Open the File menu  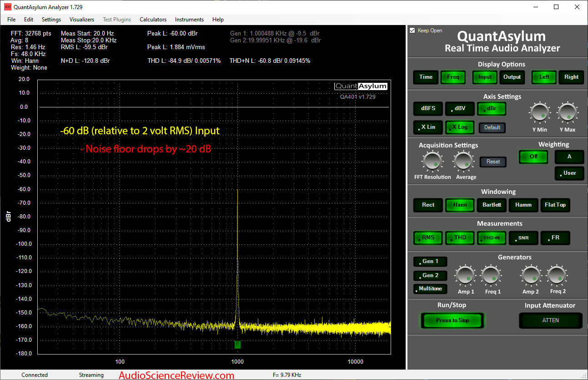pos(11,20)
